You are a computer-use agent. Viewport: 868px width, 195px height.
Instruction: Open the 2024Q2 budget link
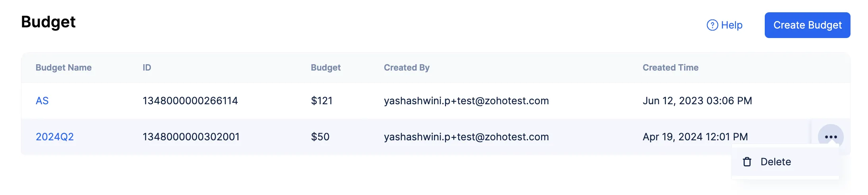click(x=55, y=137)
